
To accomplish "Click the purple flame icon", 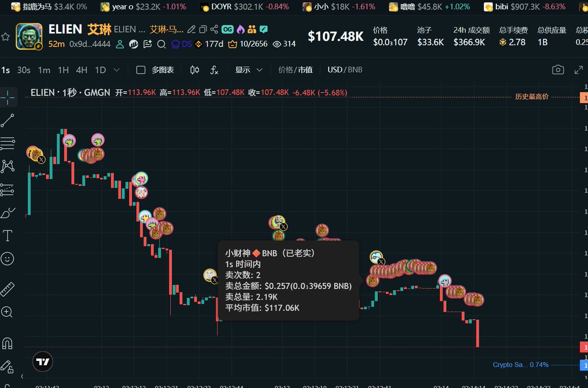I will coord(241,29).
